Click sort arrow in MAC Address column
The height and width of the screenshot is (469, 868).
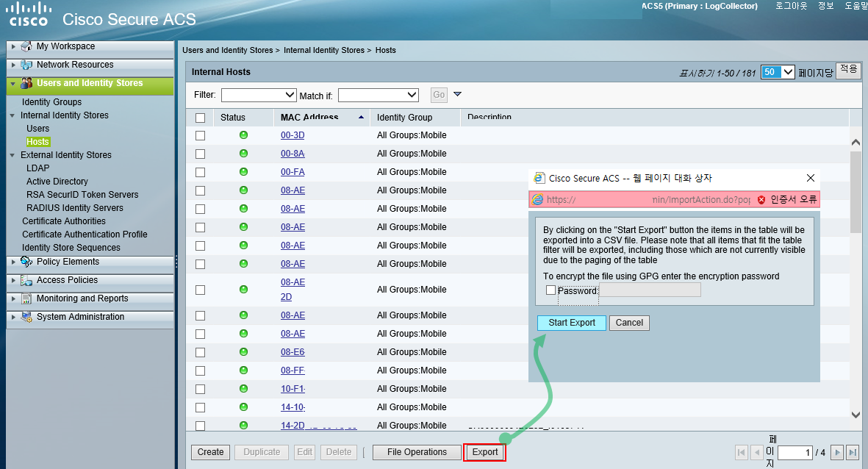pyautogui.click(x=361, y=118)
